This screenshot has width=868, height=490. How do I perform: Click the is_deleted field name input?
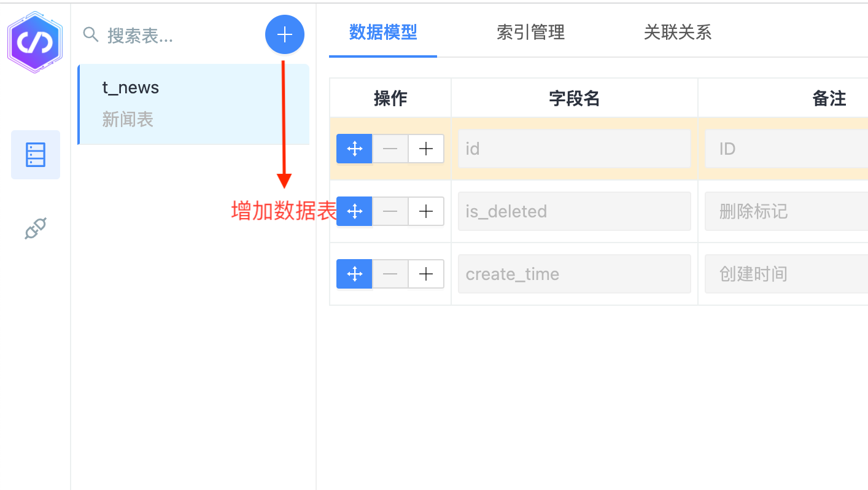574,211
